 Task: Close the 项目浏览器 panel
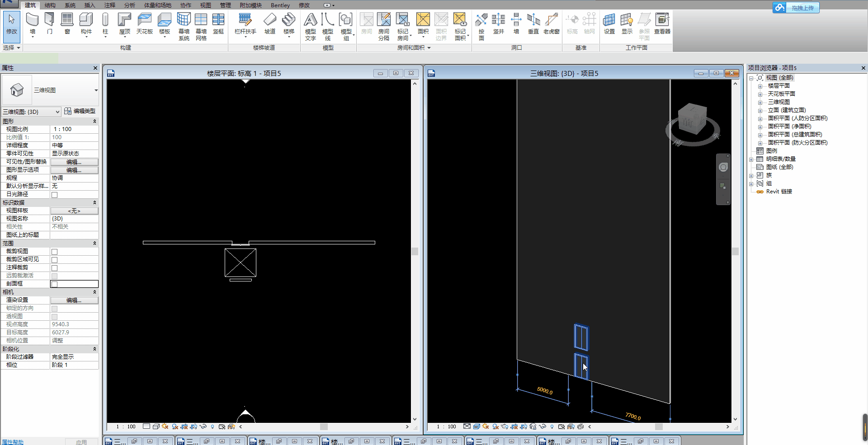pyautogui.click(x=863, y=68)
